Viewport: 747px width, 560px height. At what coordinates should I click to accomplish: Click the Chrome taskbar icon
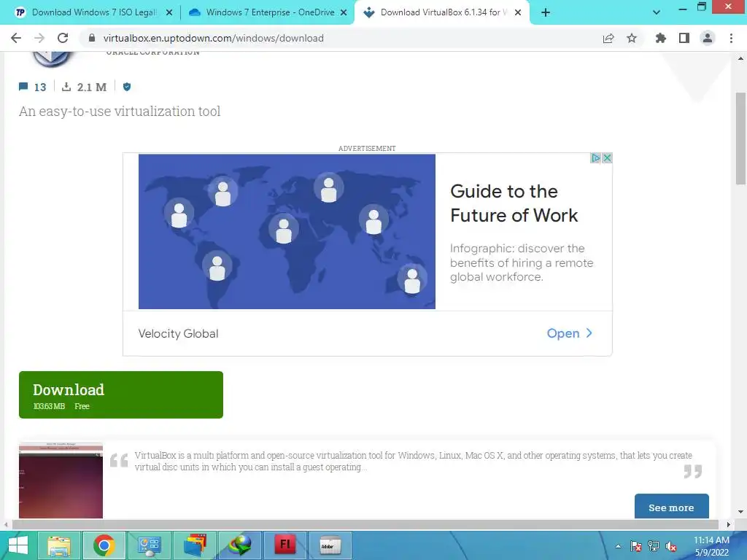coord(104,545)
